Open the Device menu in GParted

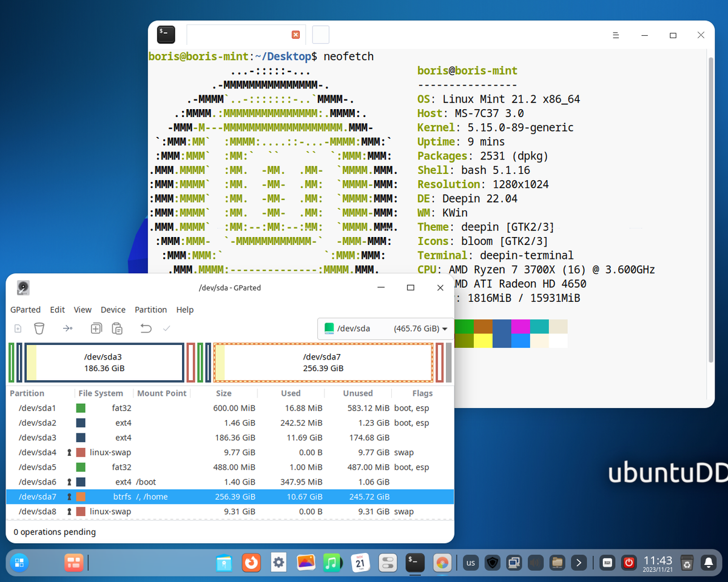[113, 310]
